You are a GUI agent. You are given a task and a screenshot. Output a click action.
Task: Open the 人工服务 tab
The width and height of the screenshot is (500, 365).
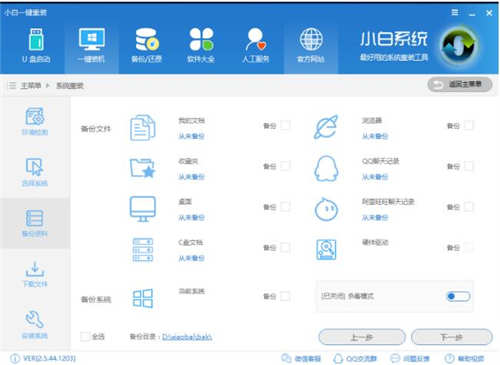pos(256,46)
